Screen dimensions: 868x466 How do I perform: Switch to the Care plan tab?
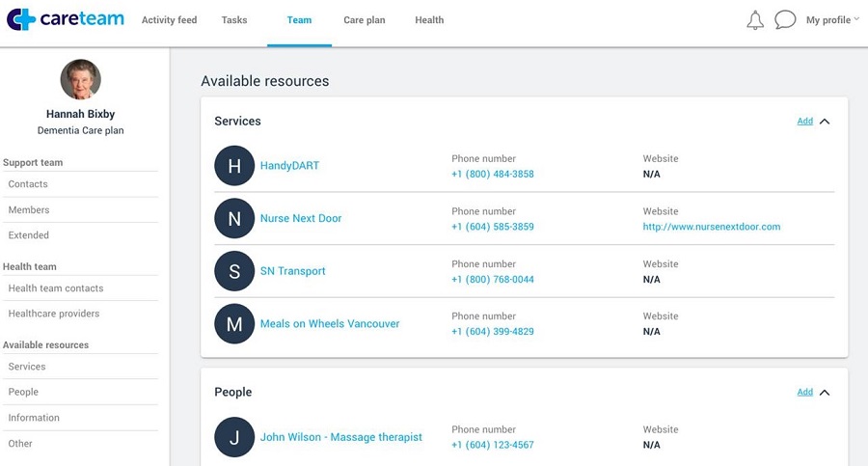tap(364, 20)
